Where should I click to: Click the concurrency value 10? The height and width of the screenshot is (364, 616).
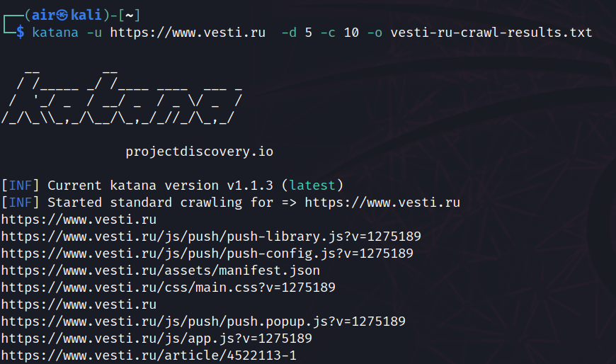click(x=351, y=33)
